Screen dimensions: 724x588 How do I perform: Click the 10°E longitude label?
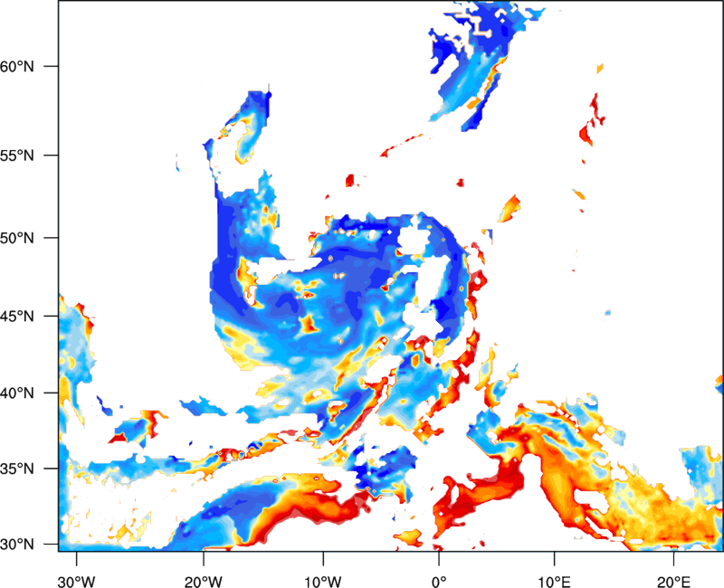554,582
